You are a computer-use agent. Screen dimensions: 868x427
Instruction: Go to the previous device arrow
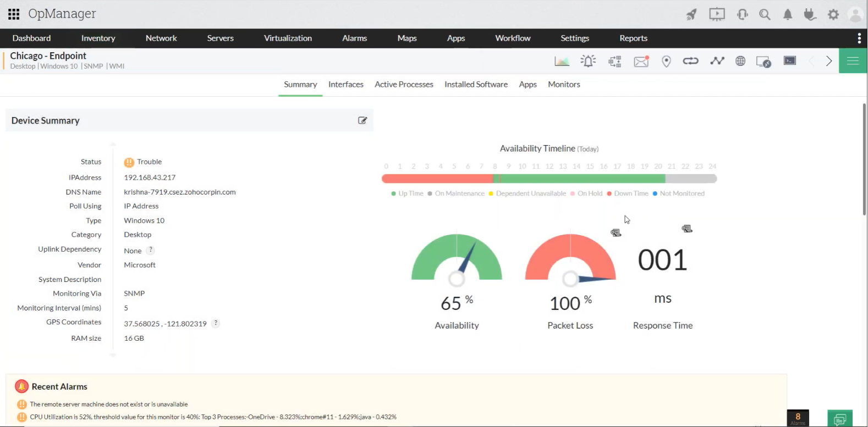tap(811, 61)
